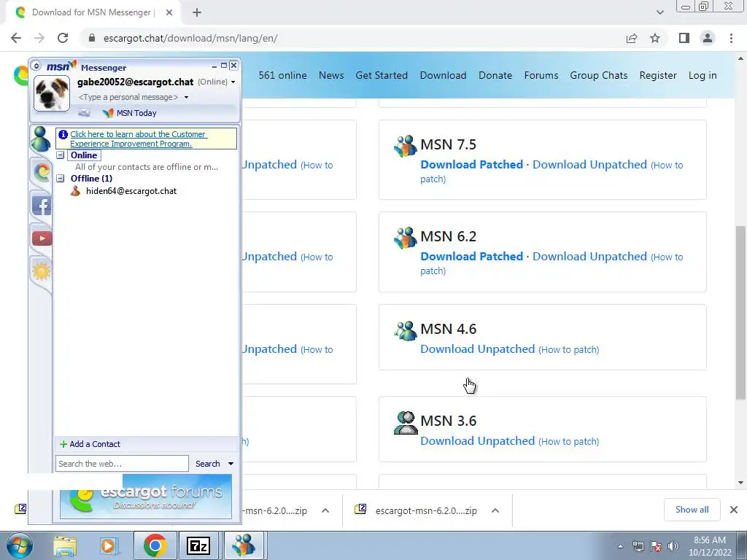Click the dog display picture
This screenshot has height=560, width=747.
[52, 93]
